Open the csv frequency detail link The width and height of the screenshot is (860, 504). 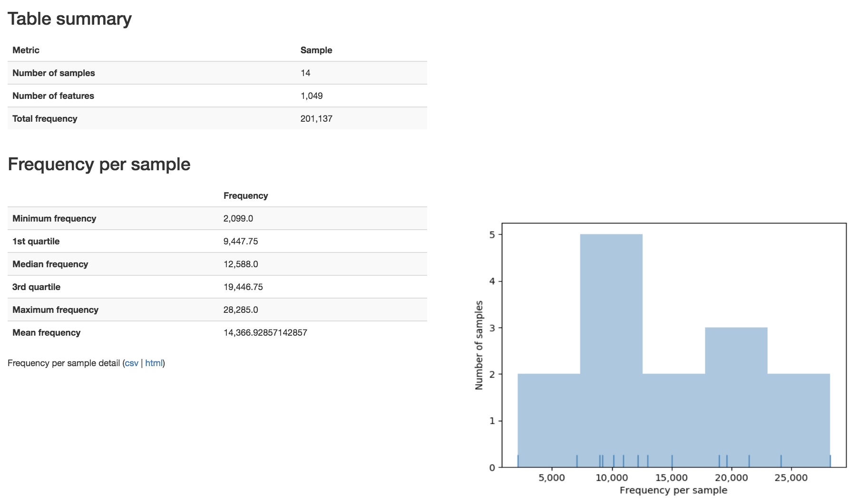[132, 363]
